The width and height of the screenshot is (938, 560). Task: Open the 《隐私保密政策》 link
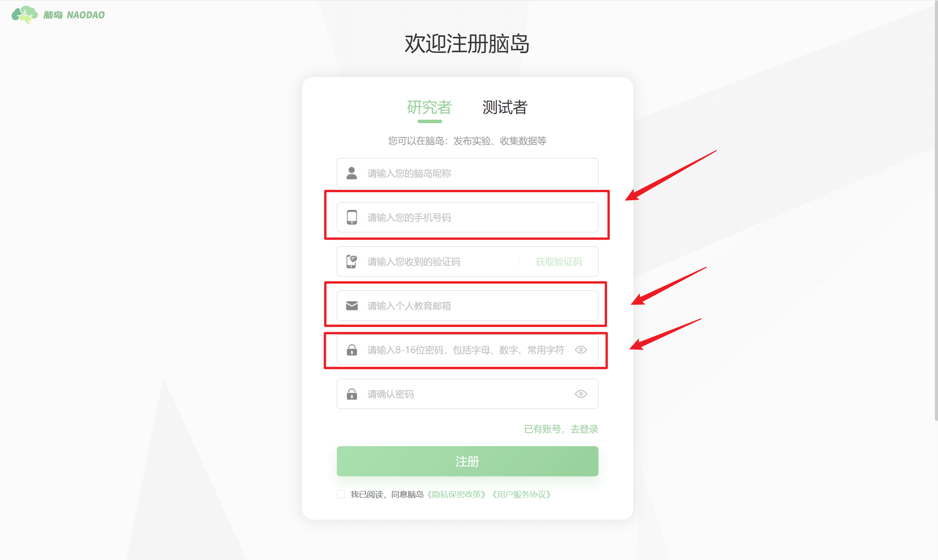[456, 495]
